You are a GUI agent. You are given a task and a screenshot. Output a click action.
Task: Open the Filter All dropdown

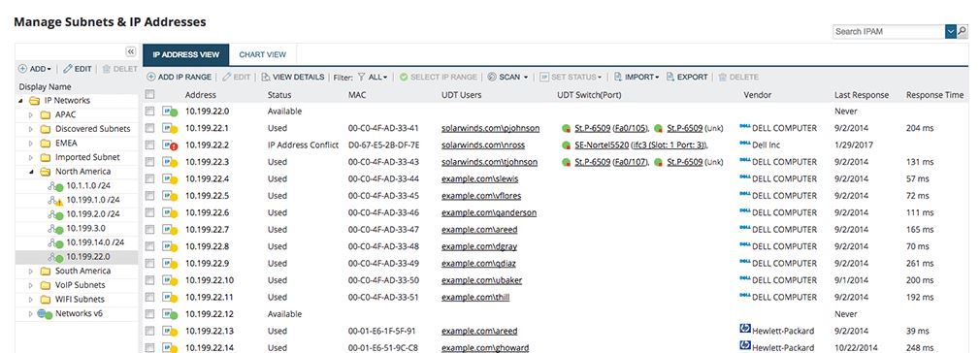tap(373, 77)
